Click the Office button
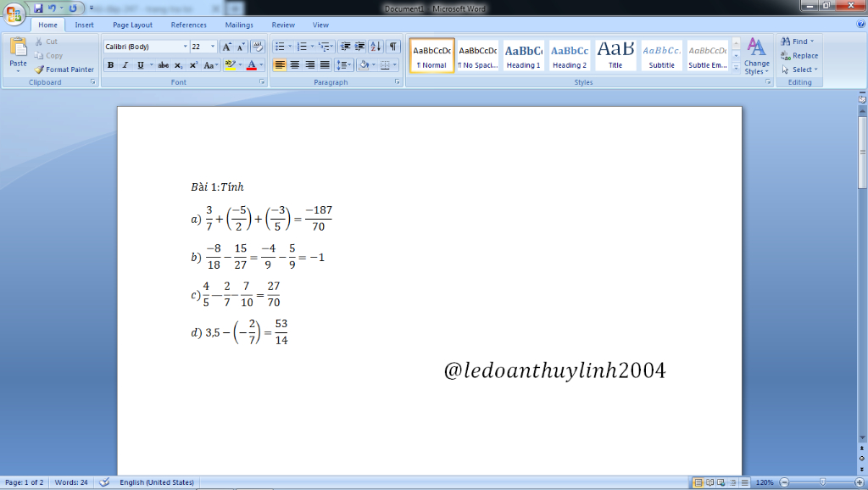 [x=14, y=14]
